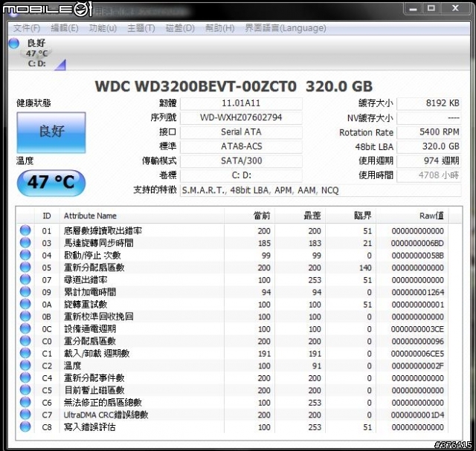Click the 47 °C temperature button
The image size is (476, 451).
(x=51, y=182)
